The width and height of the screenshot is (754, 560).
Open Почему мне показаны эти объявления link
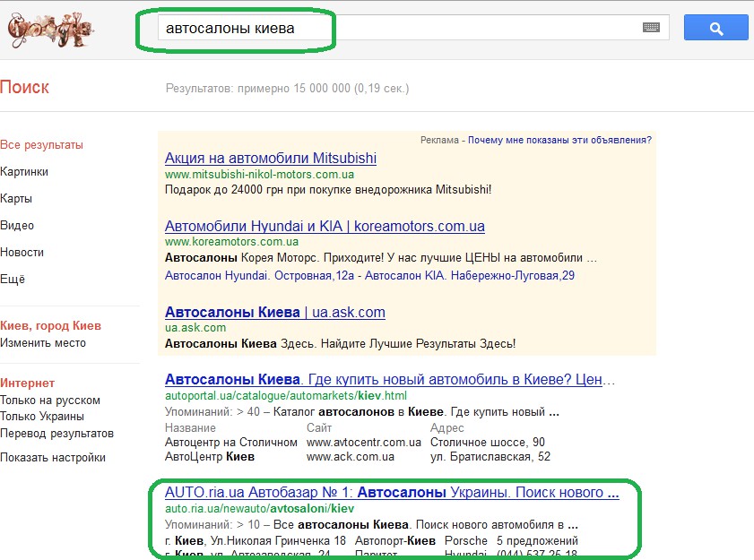pos(559,140)
